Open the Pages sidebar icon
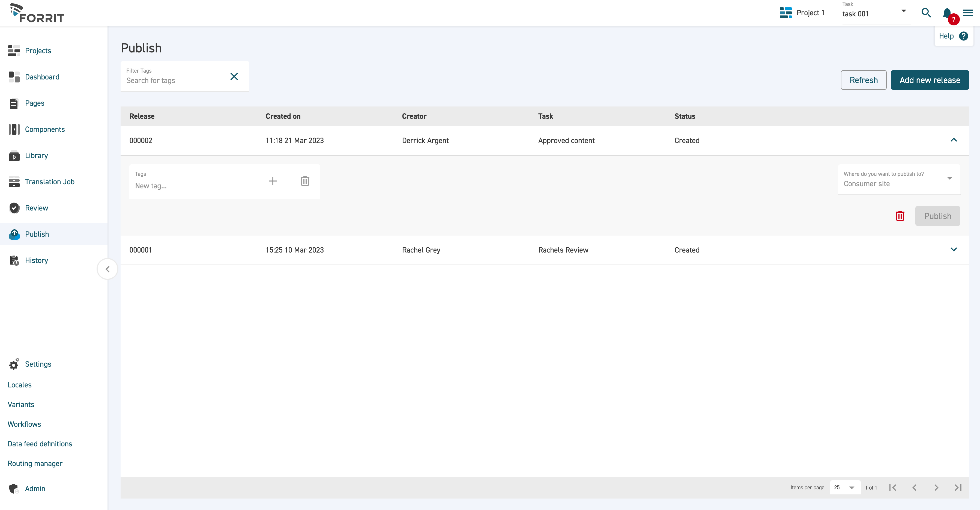Image resolution: width=980 pixels, height=510 pixels. 14,103
